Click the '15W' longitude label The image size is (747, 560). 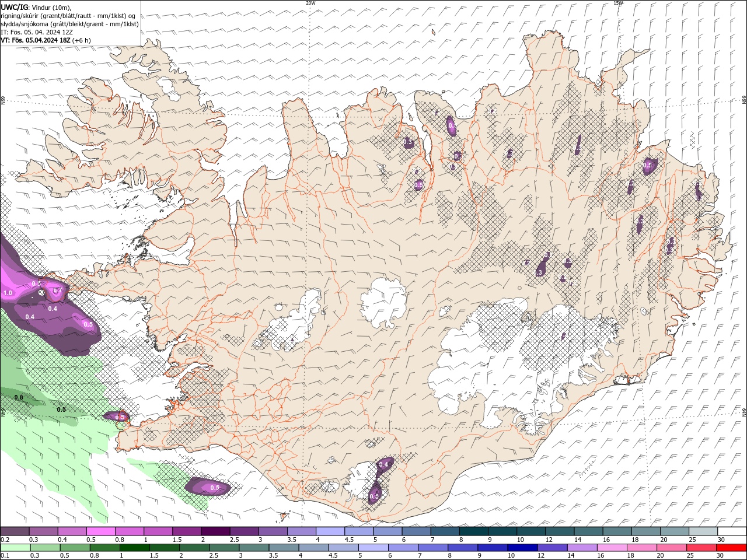(x=618, y=3)
